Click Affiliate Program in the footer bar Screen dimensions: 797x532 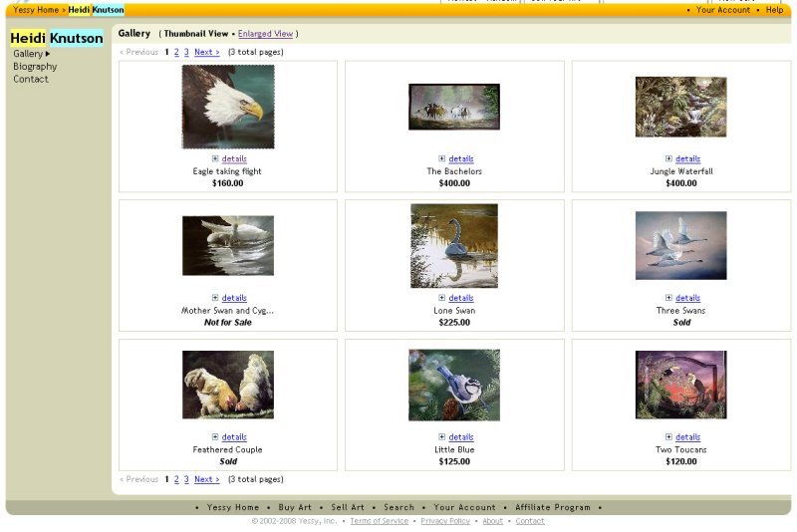[553, 507]
